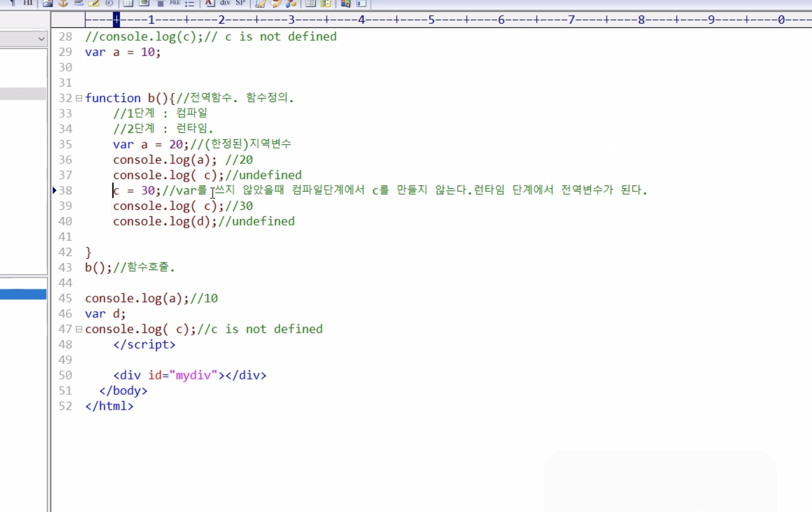Click 'console.log( c);//undefined' on line 37
This screenshot has width=812, height=512.
pos(207,176)
